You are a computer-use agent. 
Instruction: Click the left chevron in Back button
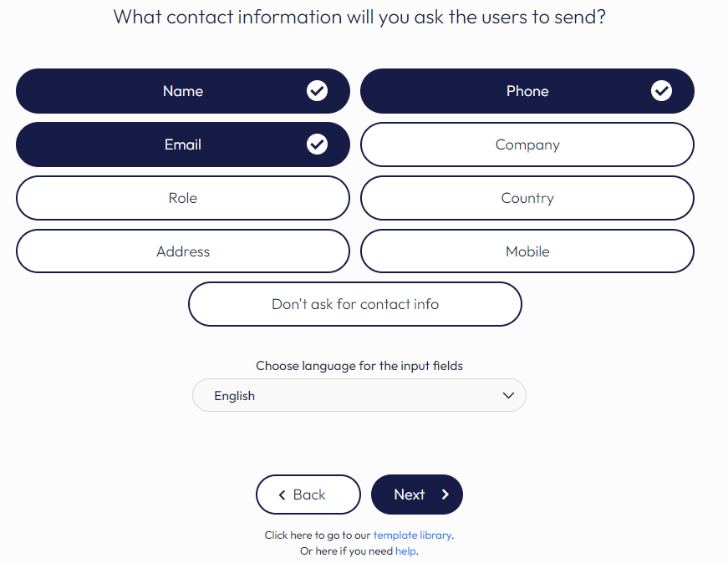coord(283,495)
